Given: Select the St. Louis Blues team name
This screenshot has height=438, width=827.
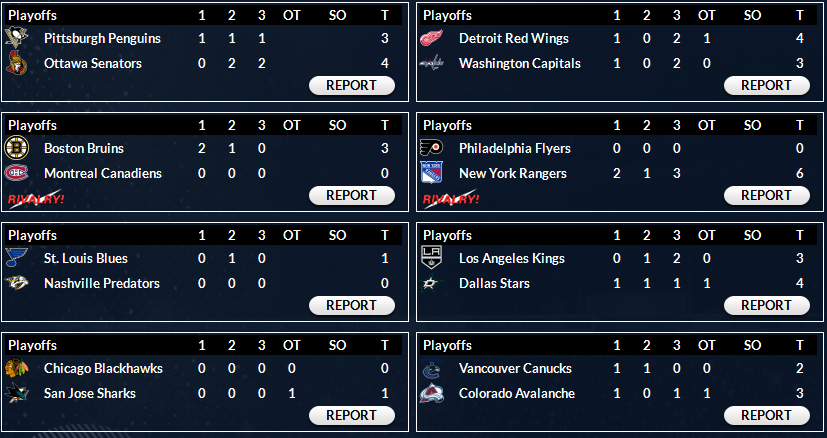Looking at the screenshot, I should click(85, 258).
